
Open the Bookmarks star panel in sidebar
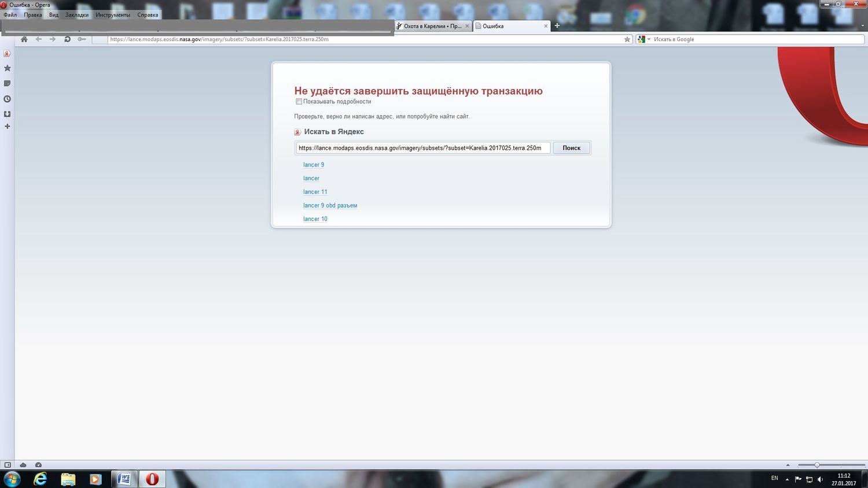click(x=8, y=68)
